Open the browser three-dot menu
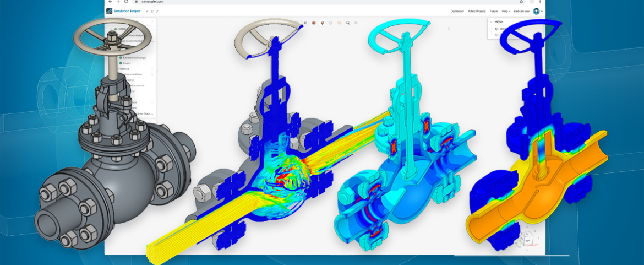This screenshot has height=265, width=644. pyautogui.click(x=541, y=2)
